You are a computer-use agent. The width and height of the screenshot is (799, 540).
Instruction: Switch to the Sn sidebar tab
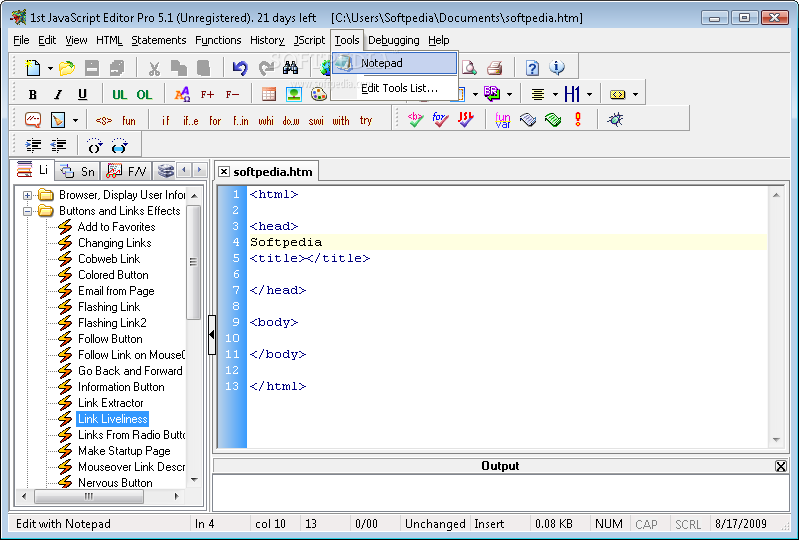pos(77,171)
